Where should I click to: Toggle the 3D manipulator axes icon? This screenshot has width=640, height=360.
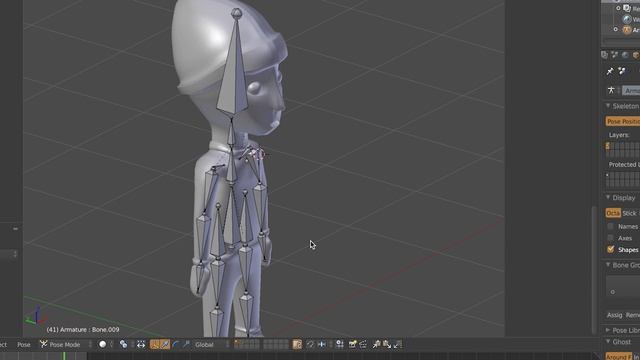[x=155, y=344]
